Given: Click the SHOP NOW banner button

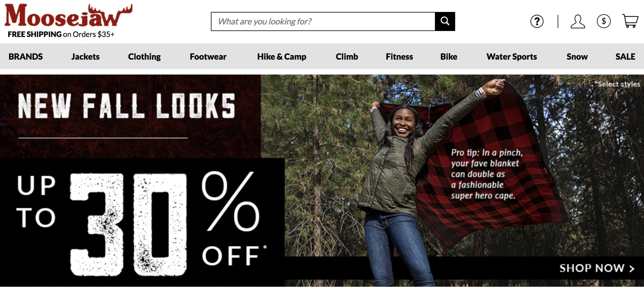Looking at the screenshot, I should (597, 268).
